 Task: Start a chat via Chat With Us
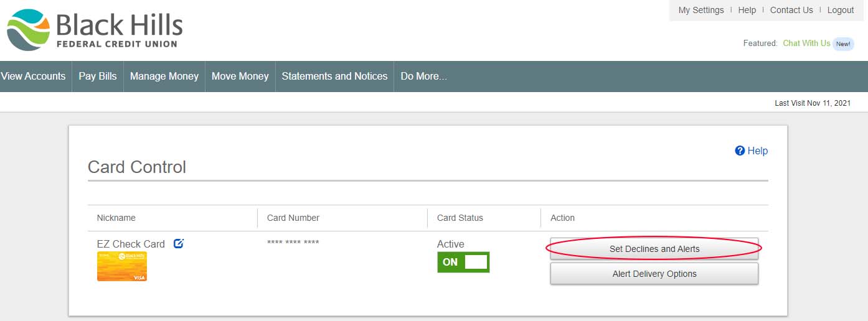coord(806,44)
